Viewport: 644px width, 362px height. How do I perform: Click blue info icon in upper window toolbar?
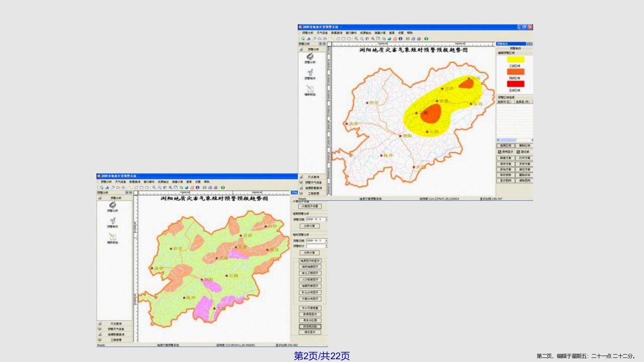pos(400,39)
